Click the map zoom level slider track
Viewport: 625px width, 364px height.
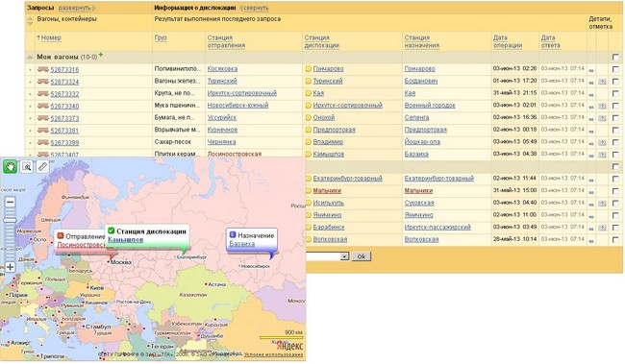pyautogui.click(x=10, y=234)
